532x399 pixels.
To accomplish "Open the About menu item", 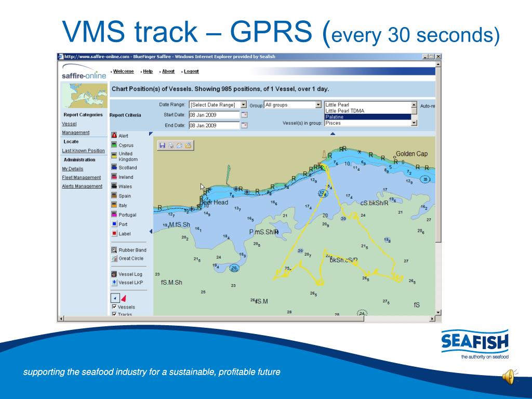I will pos(168,71).
